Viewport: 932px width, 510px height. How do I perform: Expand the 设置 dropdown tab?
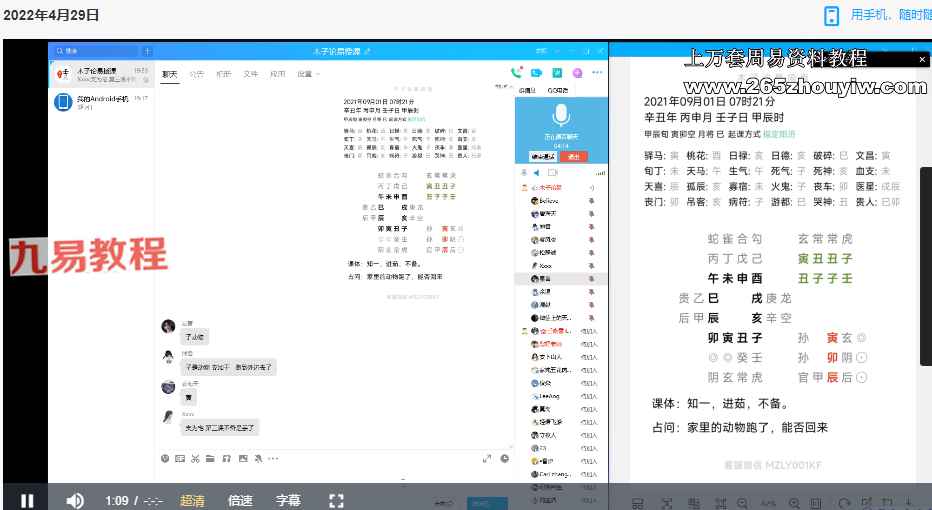click(x=304, y=74)
